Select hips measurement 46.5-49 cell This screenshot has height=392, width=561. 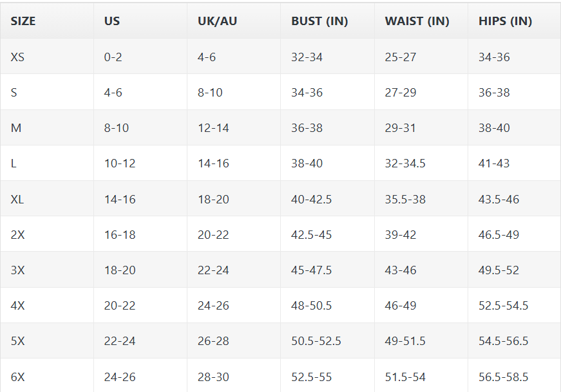(499, 234)
